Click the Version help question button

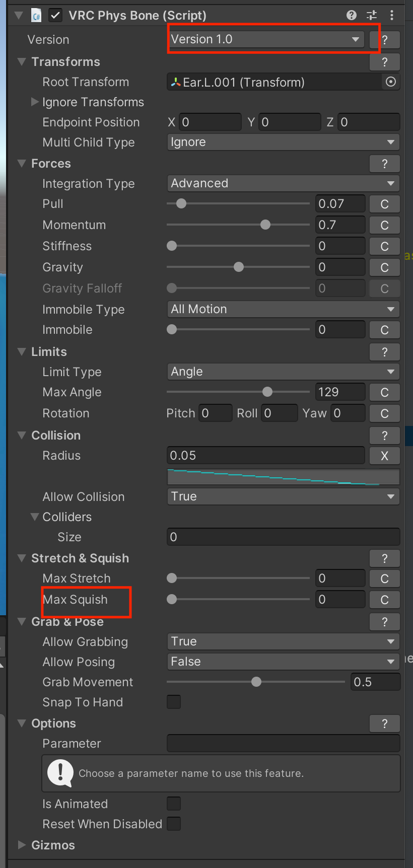coord(385,40)
